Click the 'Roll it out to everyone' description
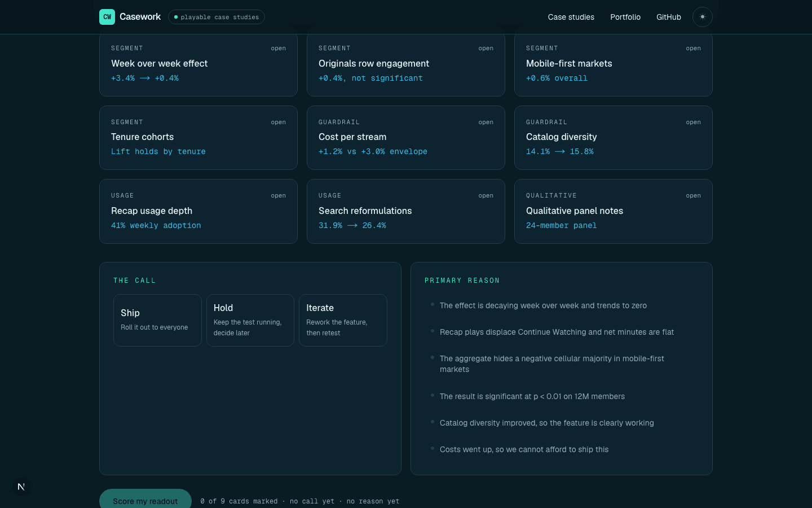This screenshot has height=508, width=812. point(155,327)
